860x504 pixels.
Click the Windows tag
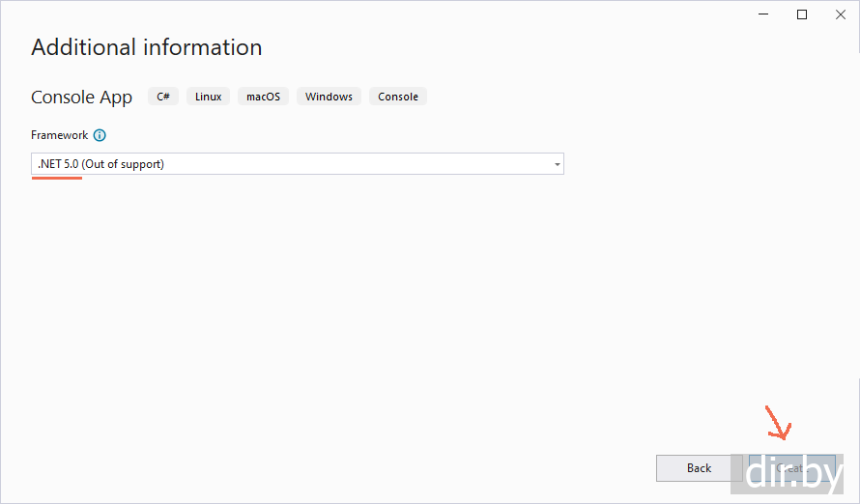(x=329, y=97)
